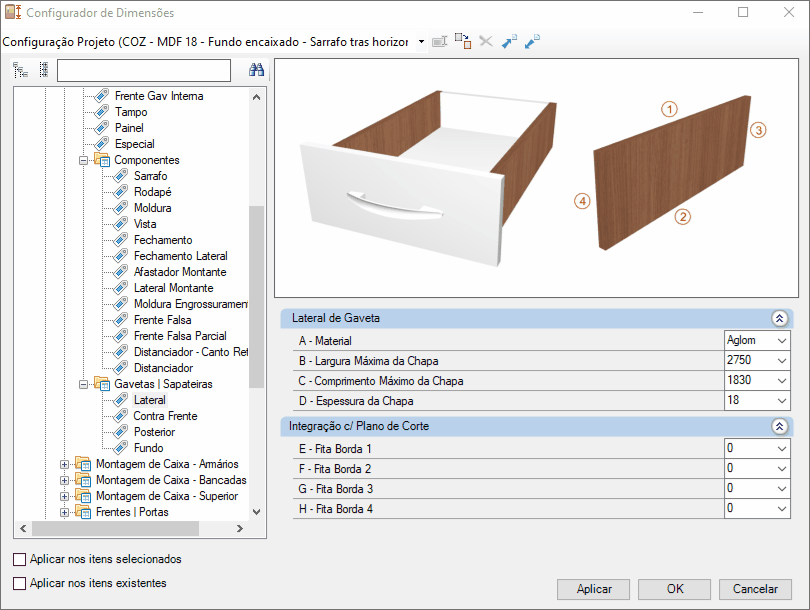
Task: Check Aplicar nos itens existentes
Action: [20, 583]
